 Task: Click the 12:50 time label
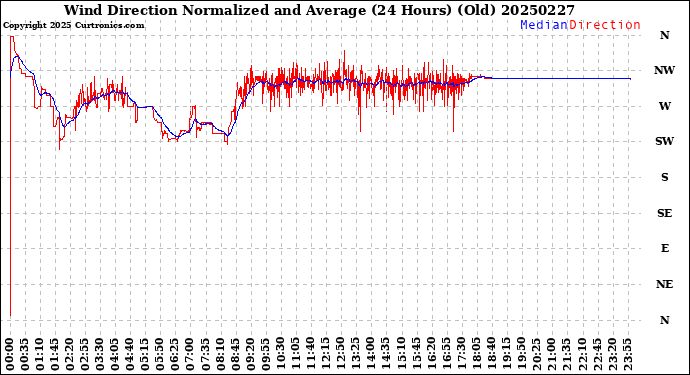tap(341, 354)
